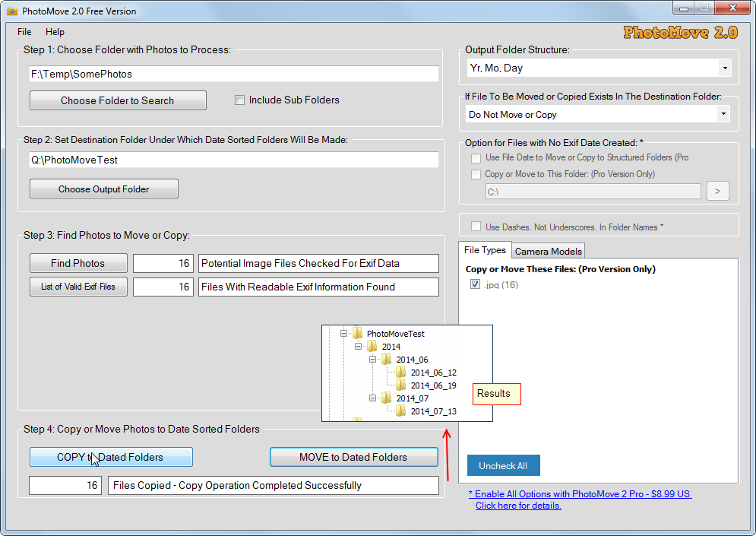Open Output Folder Structure dropdown

click(x=725, y=68)
